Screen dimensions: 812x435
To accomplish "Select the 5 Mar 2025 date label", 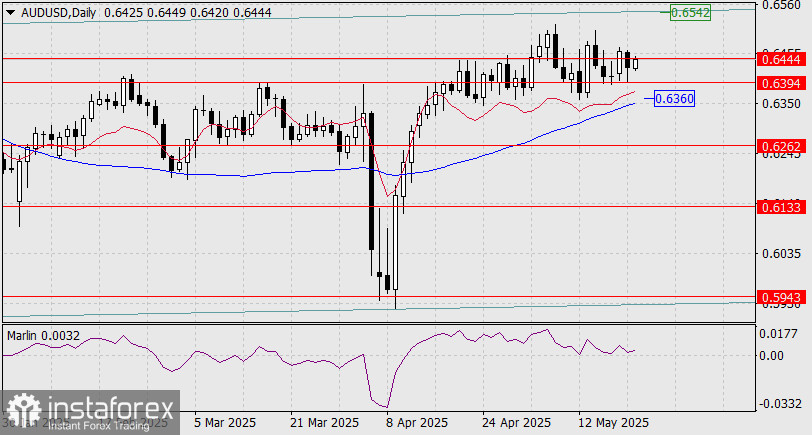I will coord(225,423).
